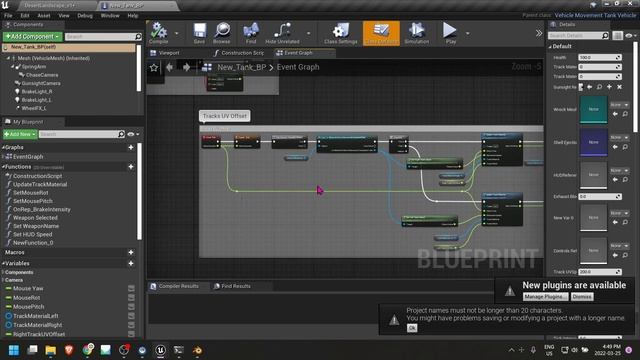The height and width of the screenshot is (360, 640).
Task: Dismiss the new plugins notification
Action: pos(582,297)
